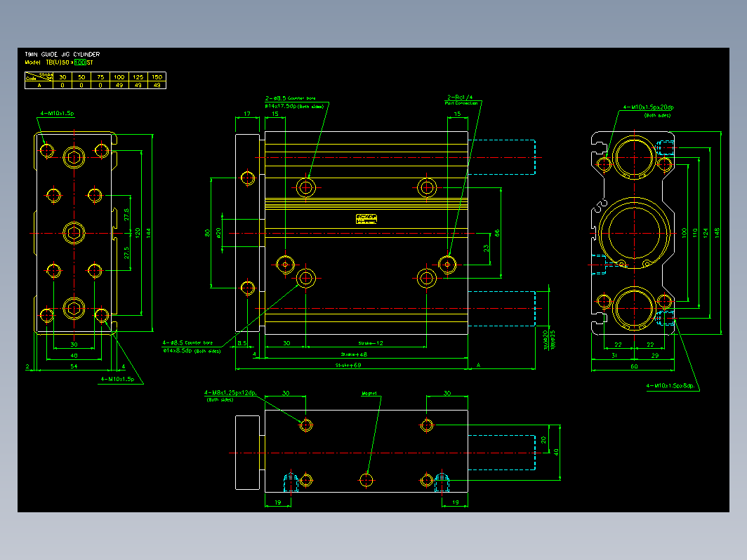This screenshot has width=747, height=560.
Task: Click the "Stroke+48" dimension text
Action: [354, 354]
